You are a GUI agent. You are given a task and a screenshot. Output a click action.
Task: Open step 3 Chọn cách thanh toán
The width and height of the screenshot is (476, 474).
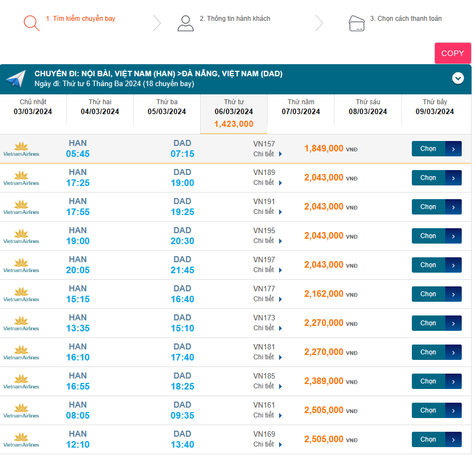405,19
